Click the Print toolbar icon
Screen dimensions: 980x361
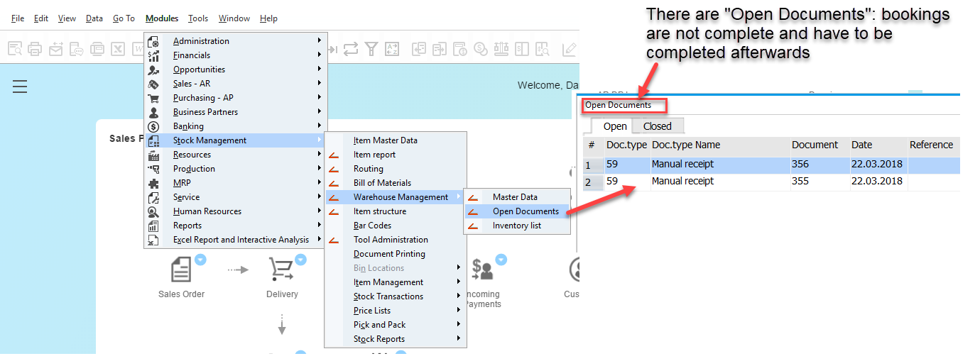pos(35,49)
